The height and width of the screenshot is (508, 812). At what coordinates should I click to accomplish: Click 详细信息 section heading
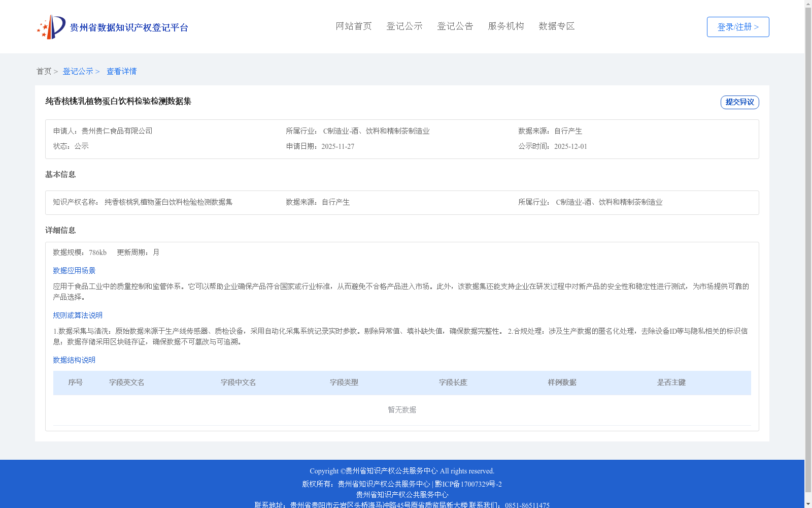point(60,230)
